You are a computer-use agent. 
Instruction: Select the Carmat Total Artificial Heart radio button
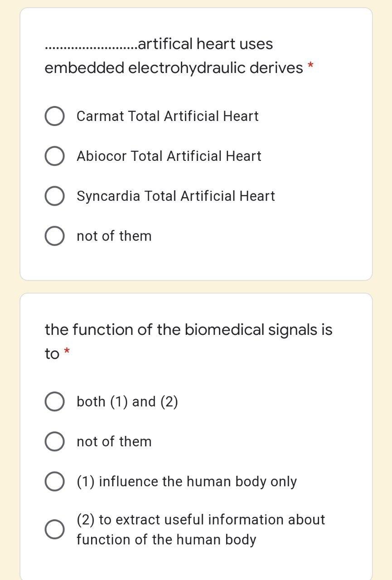pos(54,116)
